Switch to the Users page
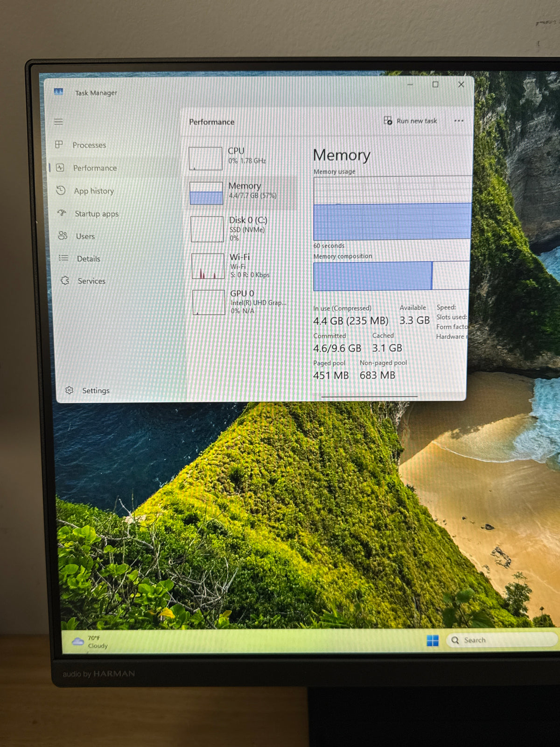560x747 pixels. coord(85,236)
